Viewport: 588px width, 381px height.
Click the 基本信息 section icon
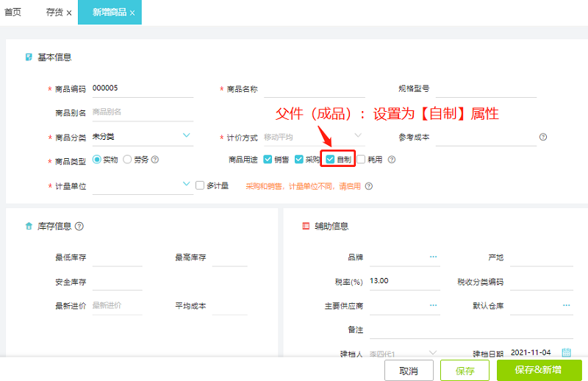pos(29,57)
